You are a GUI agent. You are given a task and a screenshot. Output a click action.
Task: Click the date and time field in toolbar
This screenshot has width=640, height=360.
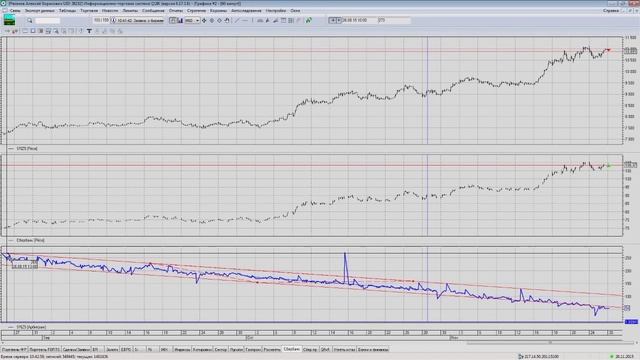click(359, 20)
